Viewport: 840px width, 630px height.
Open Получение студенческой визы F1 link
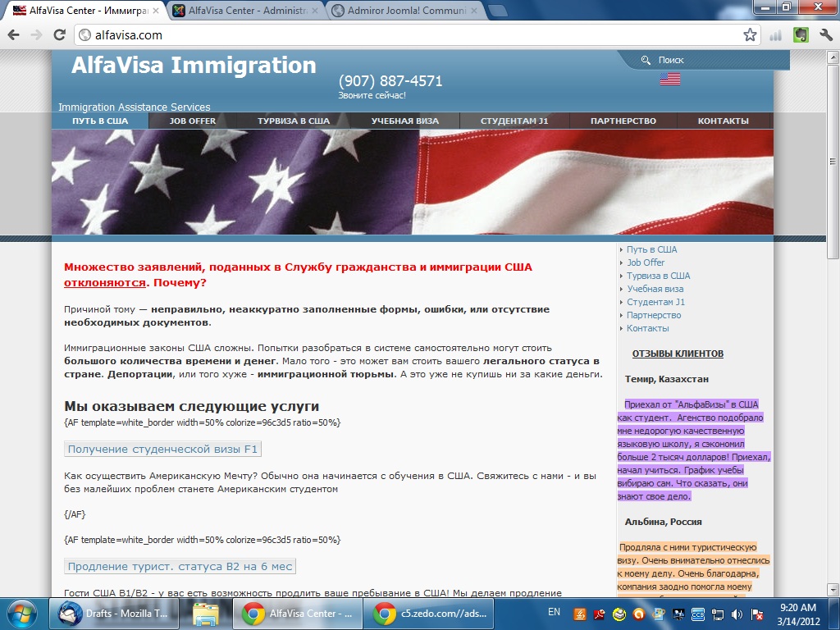[x=162, y=449]
